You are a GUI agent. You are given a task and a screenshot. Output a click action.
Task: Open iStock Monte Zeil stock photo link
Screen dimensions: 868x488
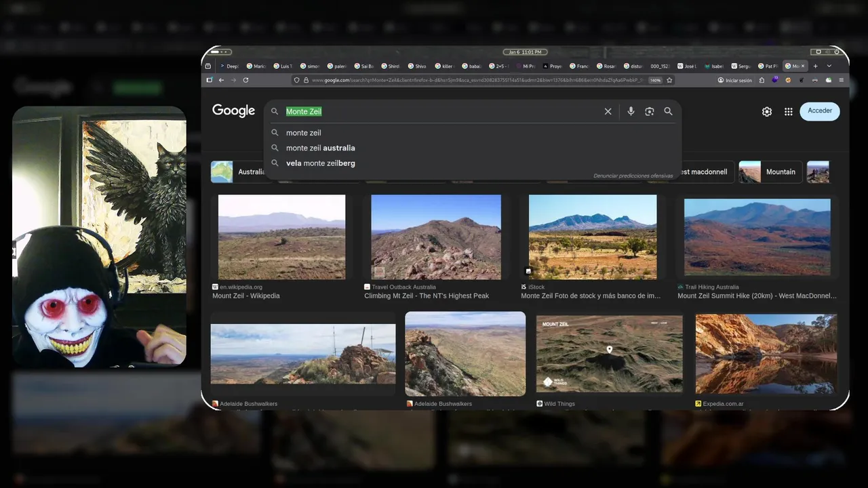(591, 296)
